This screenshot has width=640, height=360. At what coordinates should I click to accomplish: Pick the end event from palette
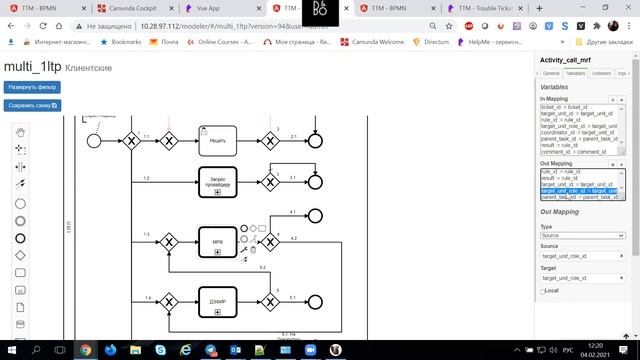(20, 238)
